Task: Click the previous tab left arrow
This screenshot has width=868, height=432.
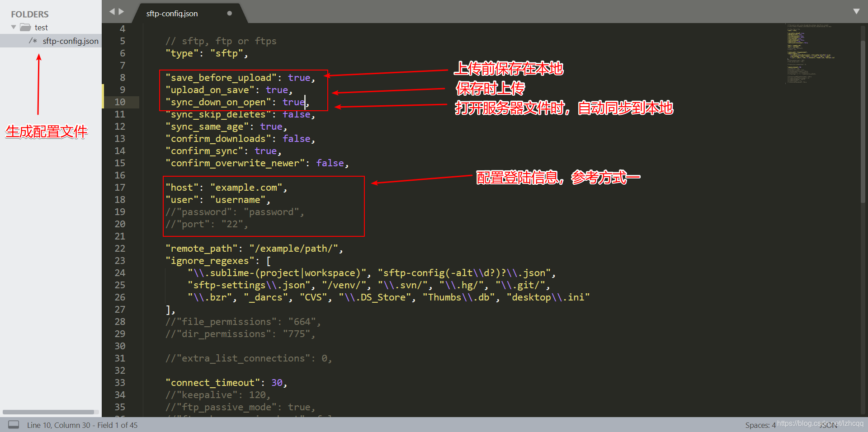Action: 112,12
